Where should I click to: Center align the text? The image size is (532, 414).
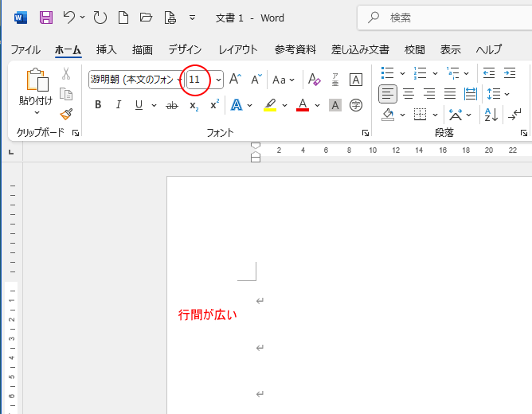point(409,94)
